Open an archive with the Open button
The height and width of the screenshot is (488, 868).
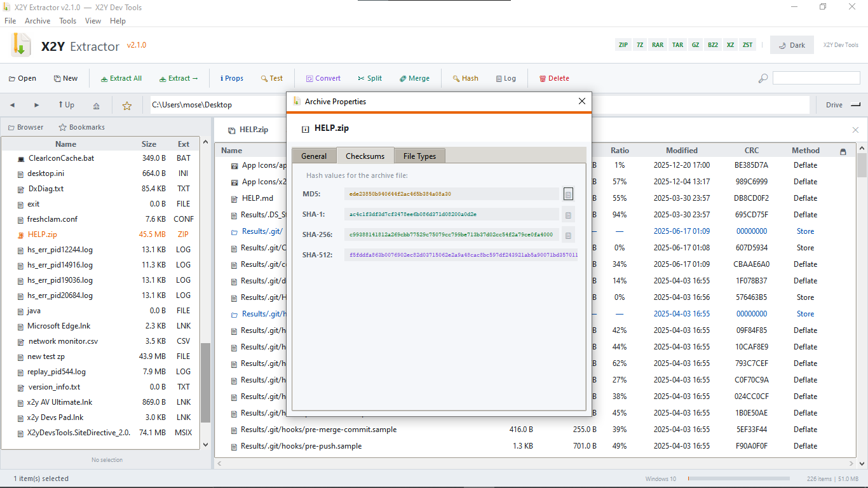(x=22, y=79)
